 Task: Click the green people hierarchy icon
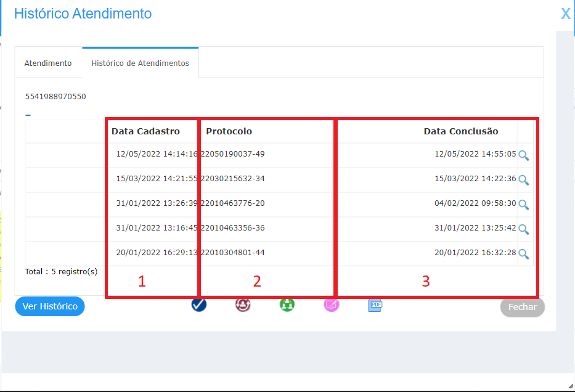point(287,304)
